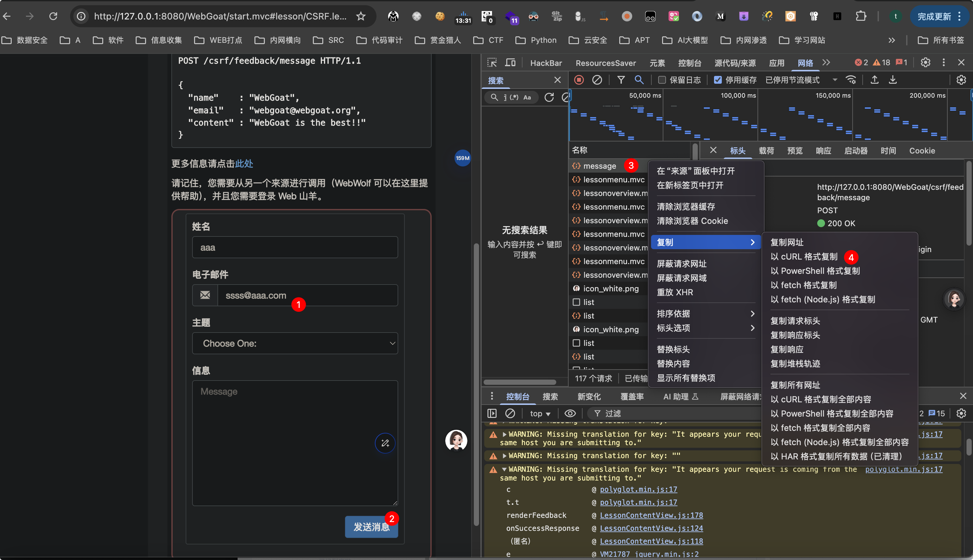973x560 pixels.
Task: Open LessonContentView.js:178 source link
Action: tap(651, 515)
